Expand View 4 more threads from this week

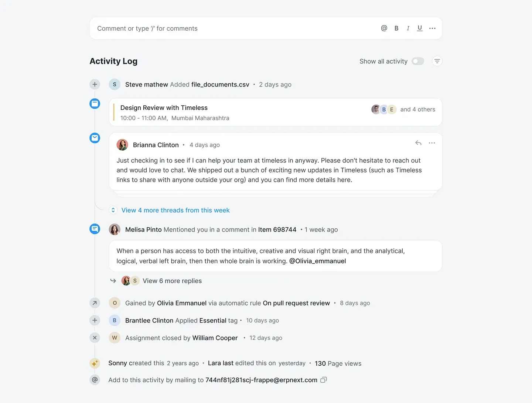(175, 210)
